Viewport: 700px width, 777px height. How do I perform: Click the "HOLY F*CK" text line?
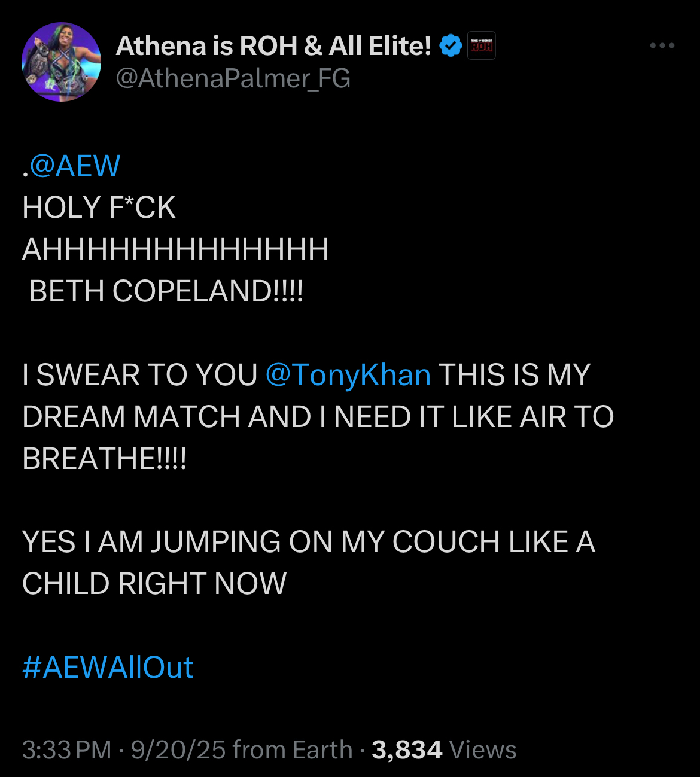click(99, 208)
